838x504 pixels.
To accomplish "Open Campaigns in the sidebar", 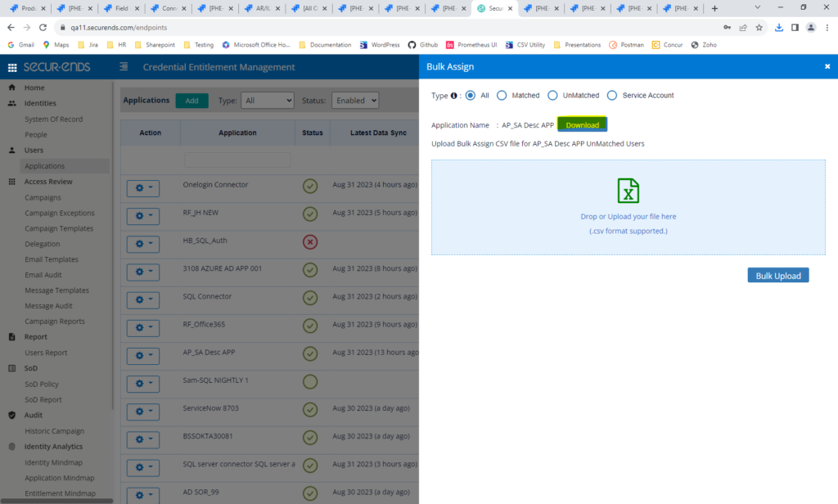I will point(43,197).
